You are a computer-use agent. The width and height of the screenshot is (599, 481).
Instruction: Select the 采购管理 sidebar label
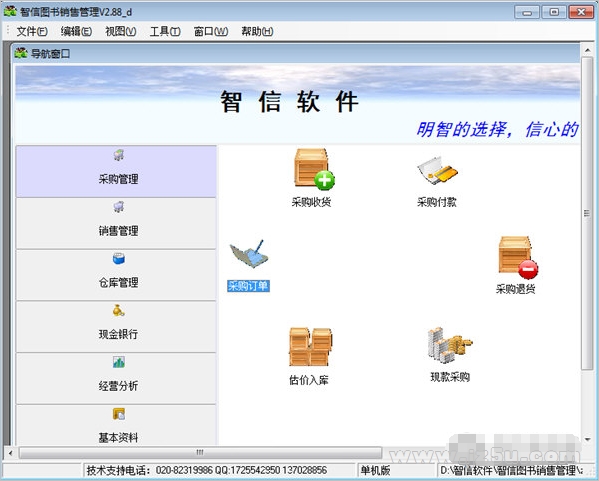tap(118, 179)
